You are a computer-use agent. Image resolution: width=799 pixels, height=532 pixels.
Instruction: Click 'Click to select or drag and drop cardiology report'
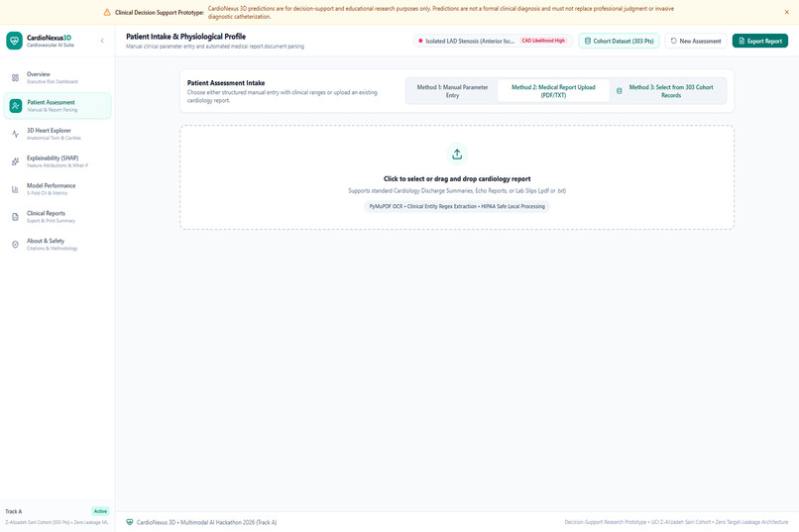coord(457,178)
